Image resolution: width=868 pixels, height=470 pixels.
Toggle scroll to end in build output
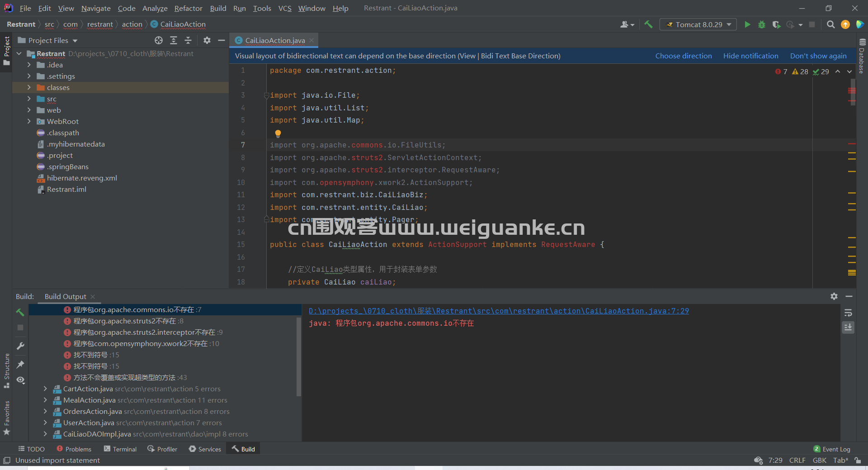pos(848,327)
